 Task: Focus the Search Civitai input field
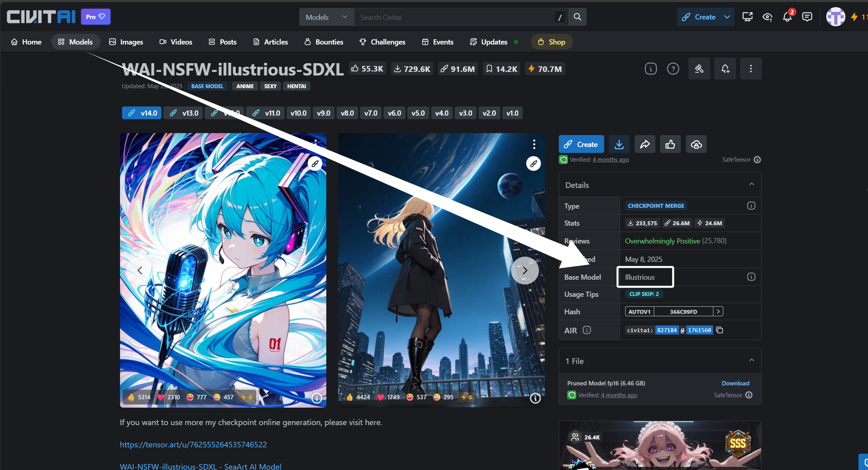tap(454, 17)
